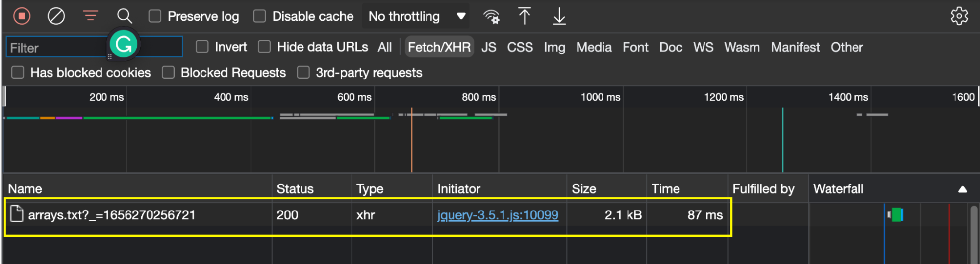Screen dimensions: 980x264
Task: Select the arrays.txt request row
Action: [x=368, y=215]
